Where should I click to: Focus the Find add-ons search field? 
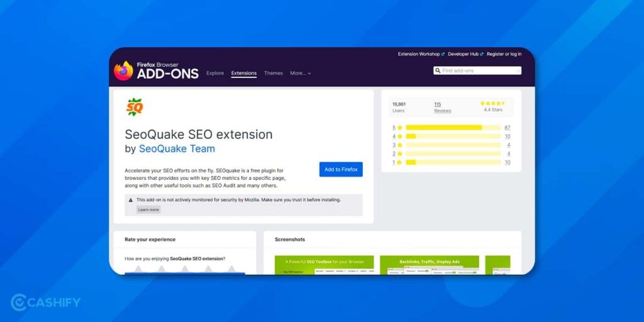477,70
